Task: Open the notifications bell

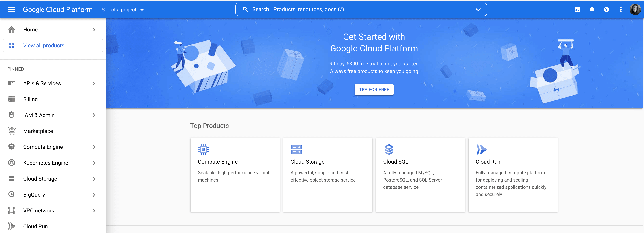Action: pyautogui.click(x=592, y=10)
